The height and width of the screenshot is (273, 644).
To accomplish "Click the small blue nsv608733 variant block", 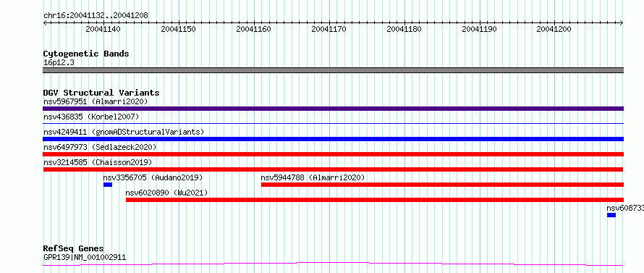I will click(x=611, y=215).
